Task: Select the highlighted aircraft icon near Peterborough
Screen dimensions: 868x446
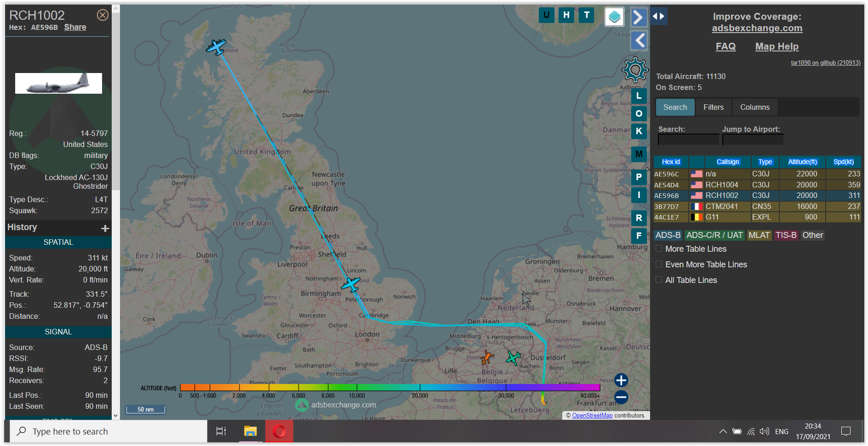Action: 351,285
